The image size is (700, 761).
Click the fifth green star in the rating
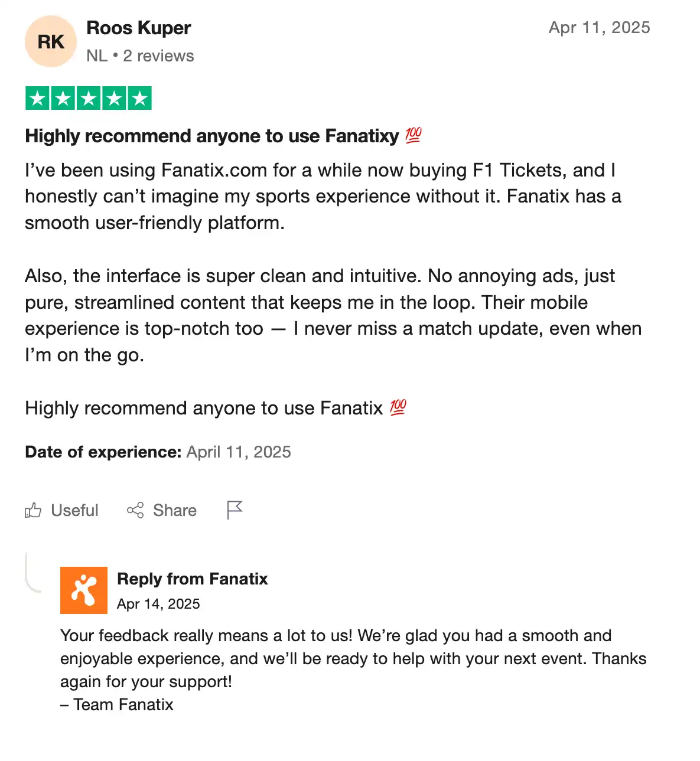point(140,98)
